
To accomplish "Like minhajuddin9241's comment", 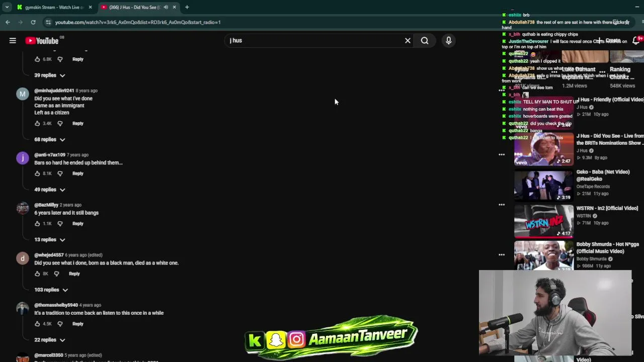I will click(x=37, y=124).
